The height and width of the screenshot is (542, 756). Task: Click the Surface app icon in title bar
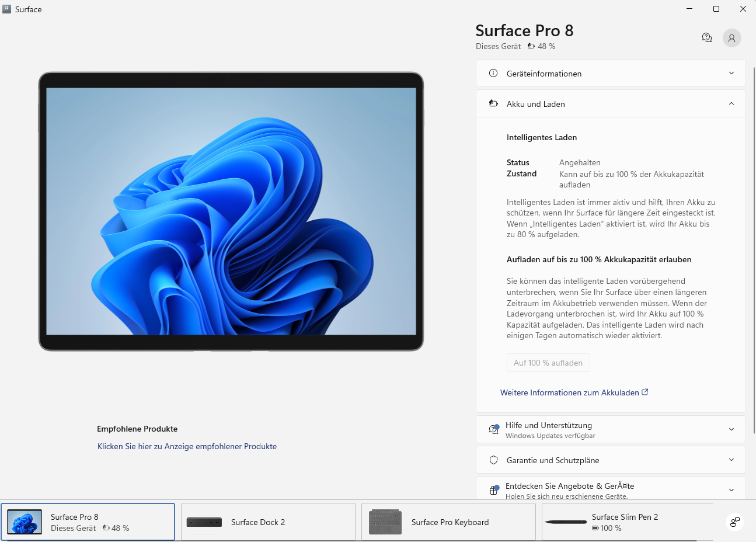7,9
